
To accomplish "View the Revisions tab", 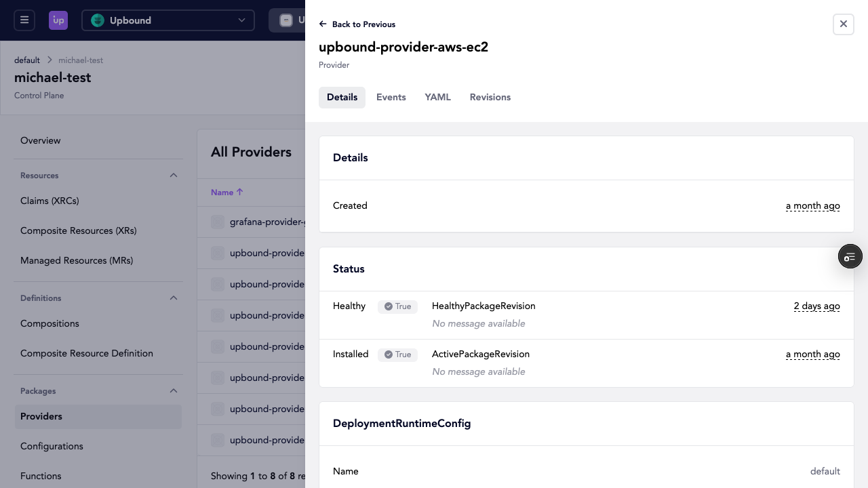I will (490, 97).
